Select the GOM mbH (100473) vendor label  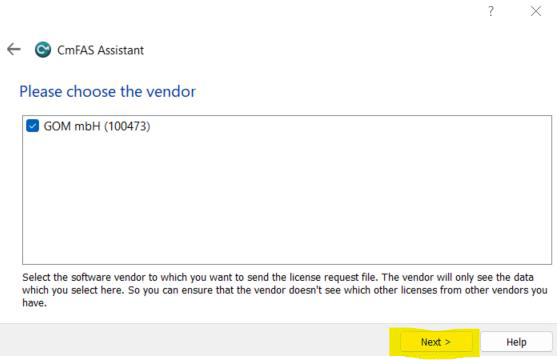pyautogui.click(x=97, y=126)
